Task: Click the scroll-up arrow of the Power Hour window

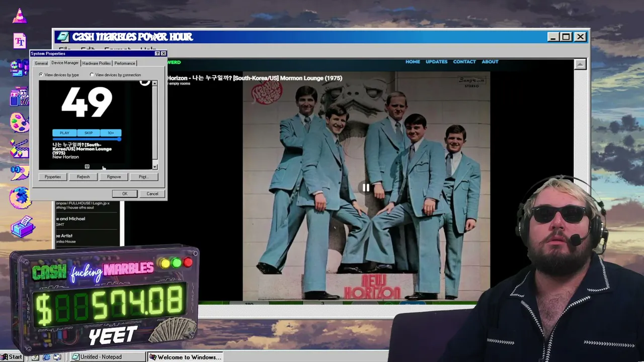Action: (x=580, y=64)
